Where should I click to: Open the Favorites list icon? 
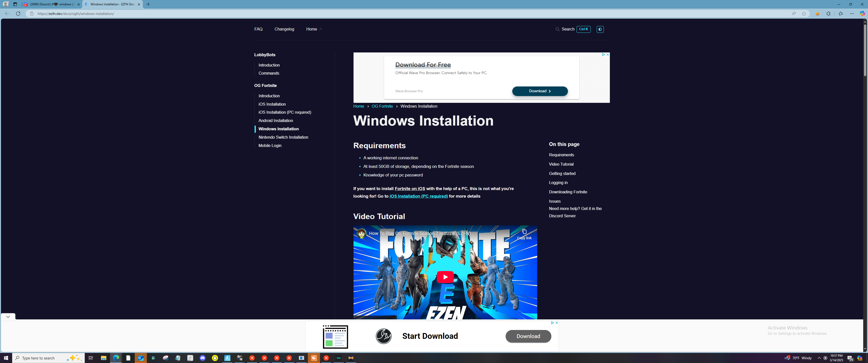click(x=840, y=14)
